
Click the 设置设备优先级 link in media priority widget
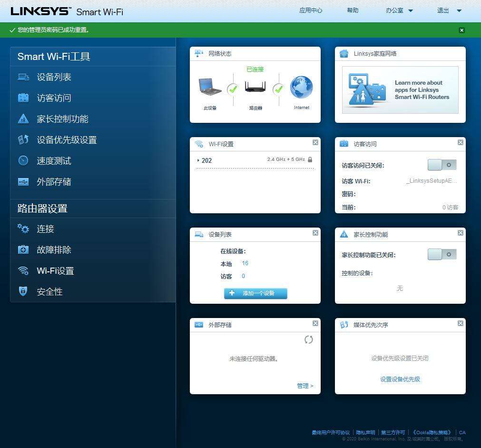(x=400, y=379)
